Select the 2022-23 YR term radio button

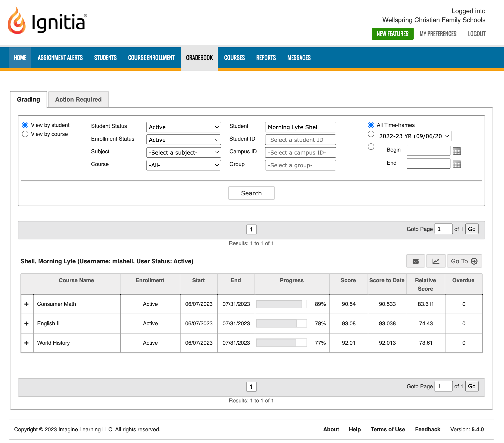[x=371, y=134]
